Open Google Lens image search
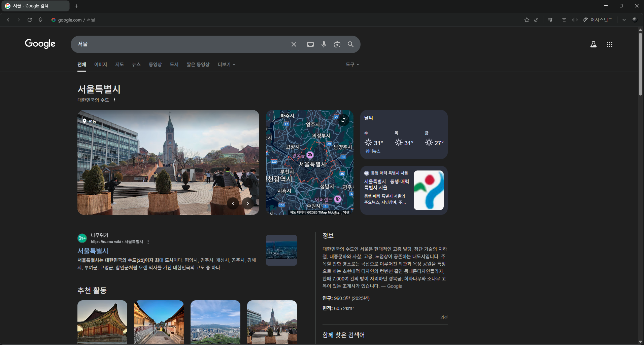The height and width of the screenshot is (345, 644). (x=337, y=44)
